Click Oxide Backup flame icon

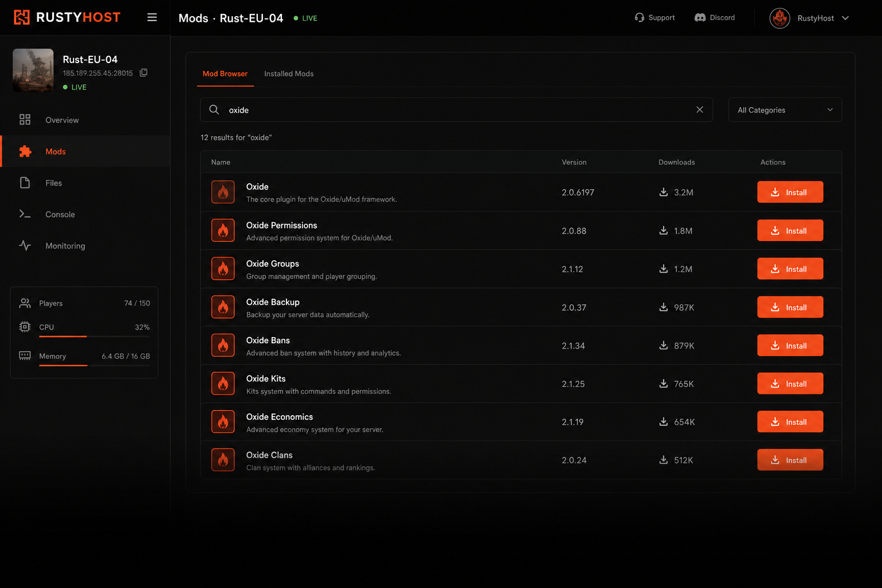coord(223,307)
